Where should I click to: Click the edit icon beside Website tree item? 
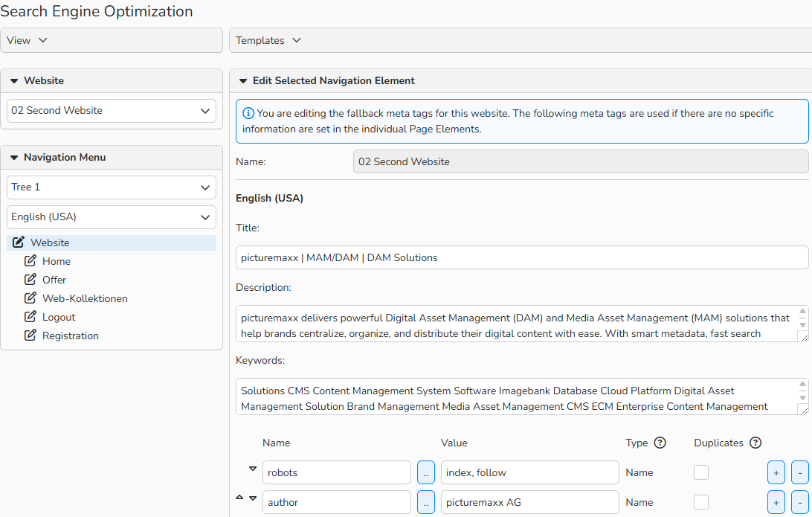click(19, 242)
